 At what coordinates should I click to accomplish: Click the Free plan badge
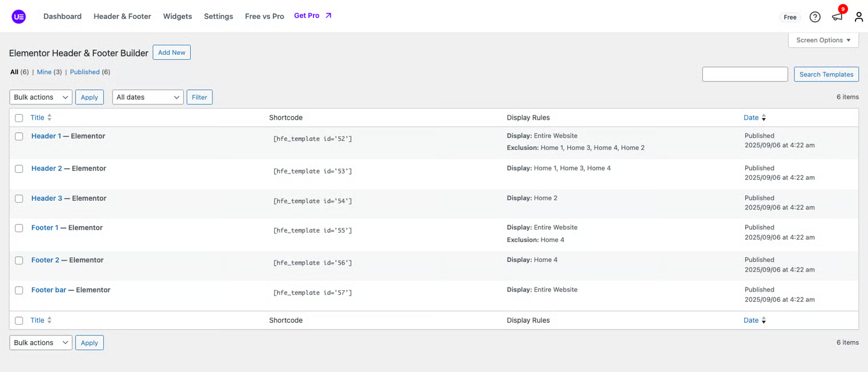click(790, 17)
